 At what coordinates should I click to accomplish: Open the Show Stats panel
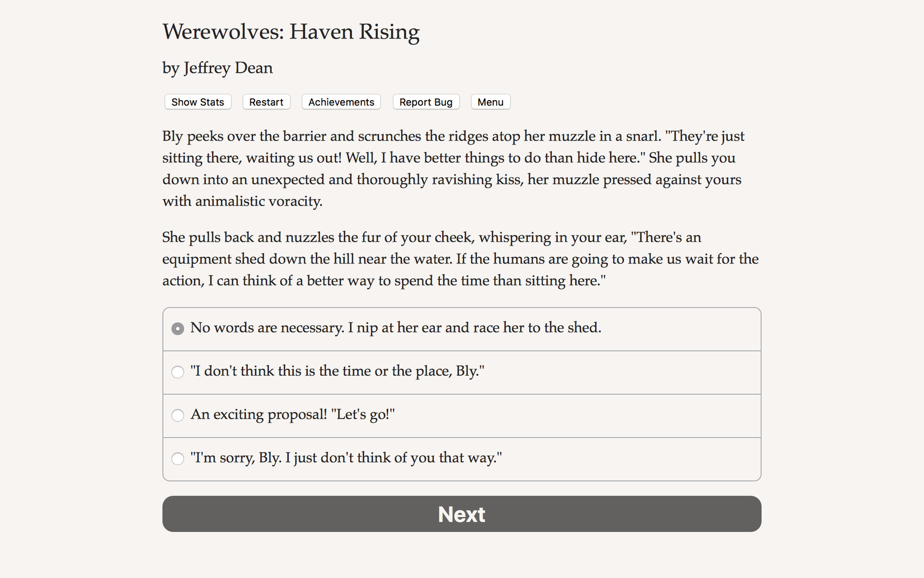[x=197, y=102]
